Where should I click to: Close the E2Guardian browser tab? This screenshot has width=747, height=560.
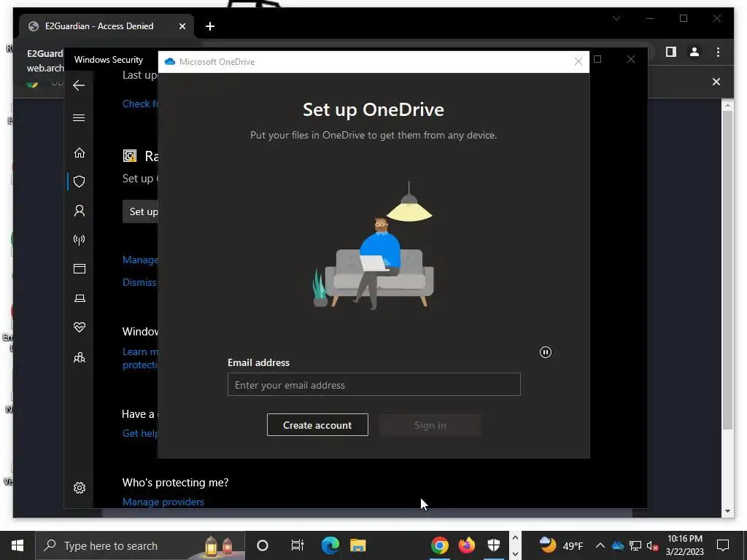pos(182,27)
